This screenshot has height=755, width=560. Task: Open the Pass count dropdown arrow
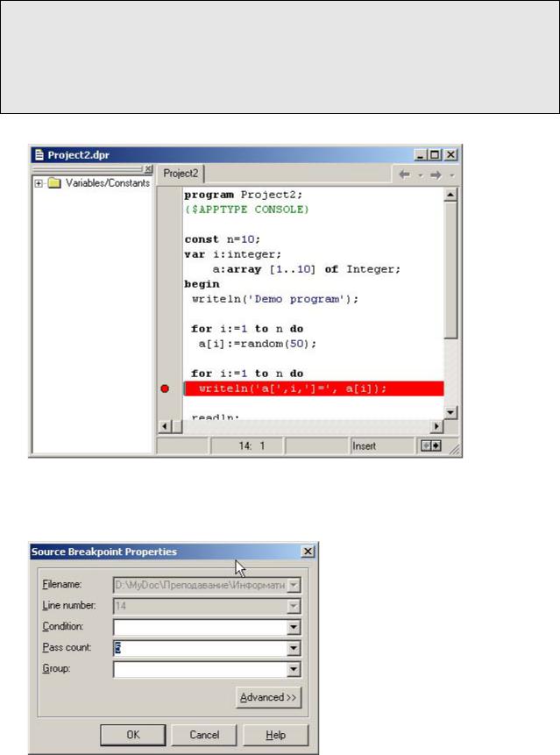(x=294, y=648)
